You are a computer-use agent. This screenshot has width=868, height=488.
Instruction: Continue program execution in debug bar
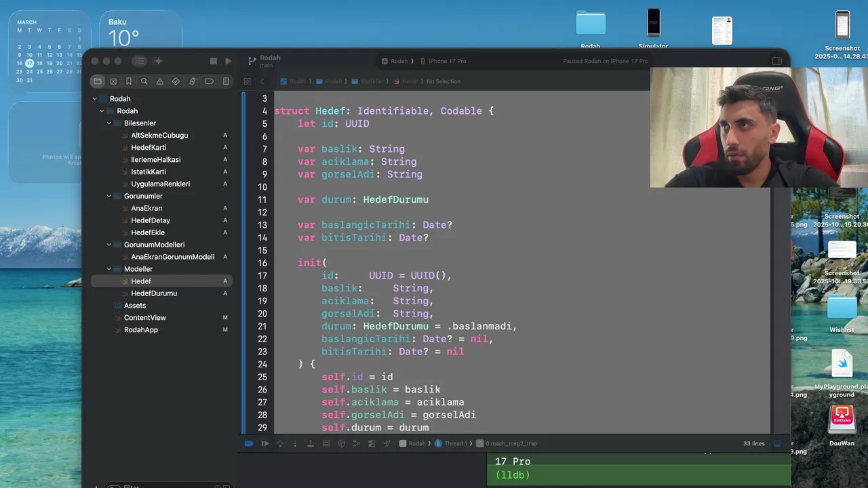pos(265,443)
